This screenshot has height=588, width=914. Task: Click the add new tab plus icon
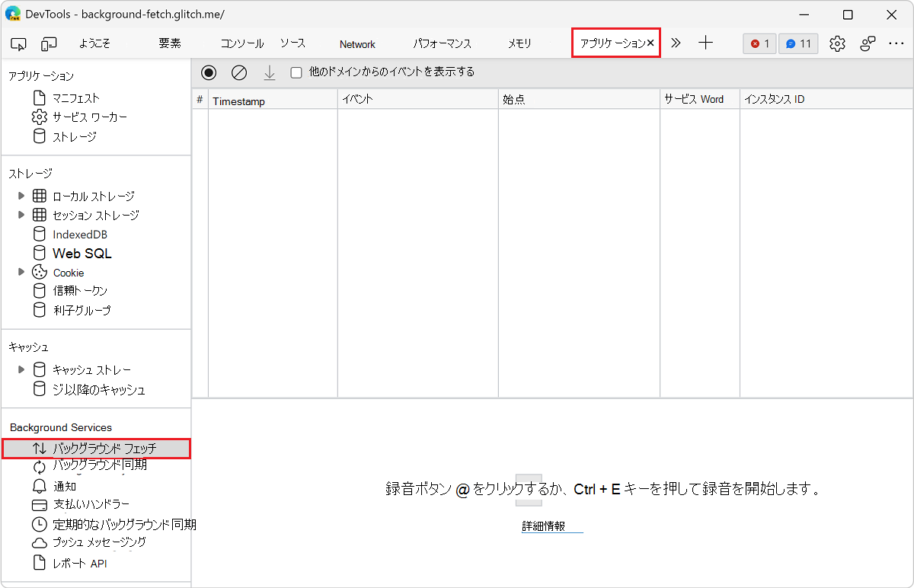pos(705,43)
